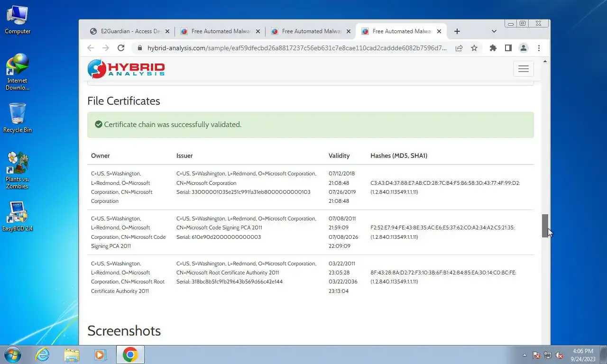Launch Plants vs. Zombies desktop shortcut
Viewport: 607px width, 364px height.
[x=18, y=170]
